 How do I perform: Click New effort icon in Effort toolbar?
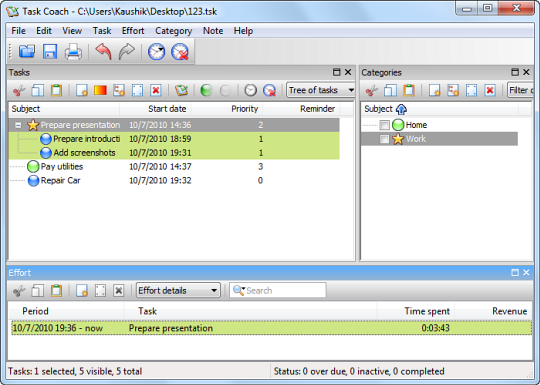pos(82,291)
